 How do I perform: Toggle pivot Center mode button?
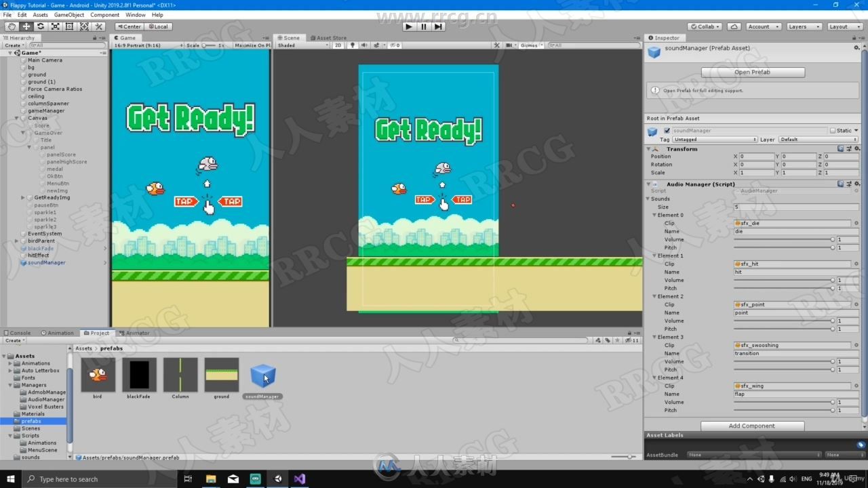coord(129,26)
